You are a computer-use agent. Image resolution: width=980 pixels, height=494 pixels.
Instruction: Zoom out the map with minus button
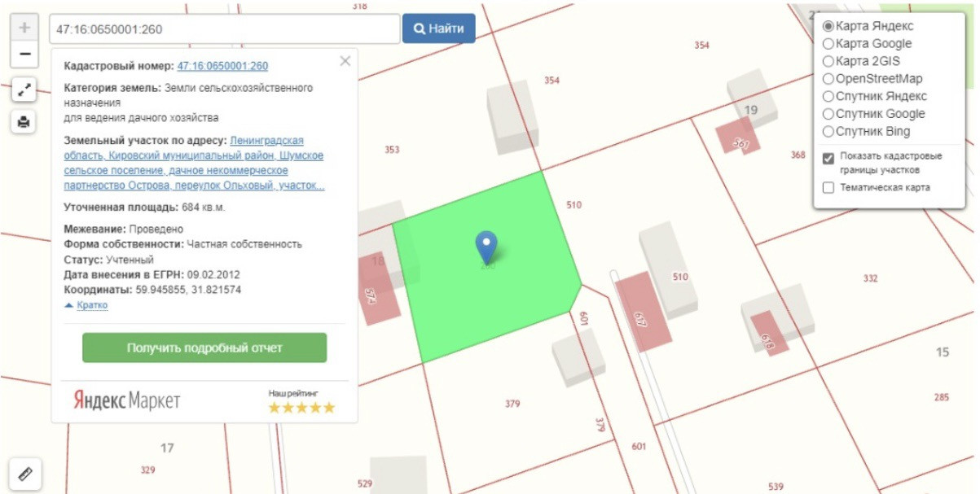24,55
